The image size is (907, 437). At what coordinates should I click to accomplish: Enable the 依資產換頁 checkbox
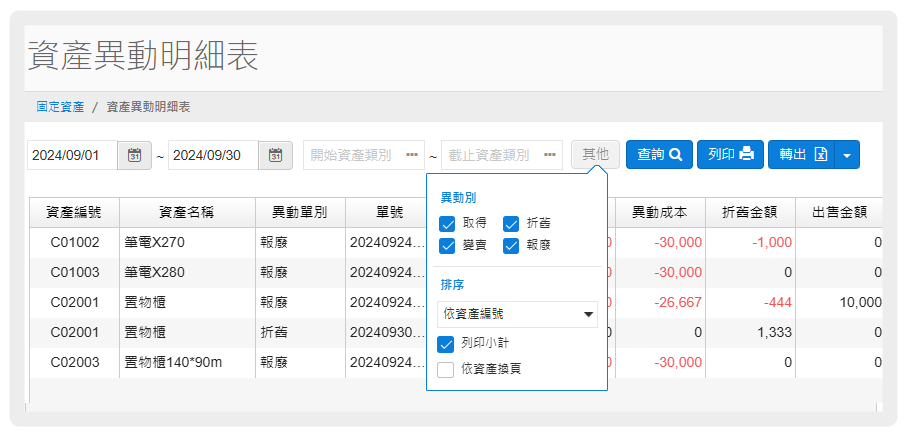[448, 369]
